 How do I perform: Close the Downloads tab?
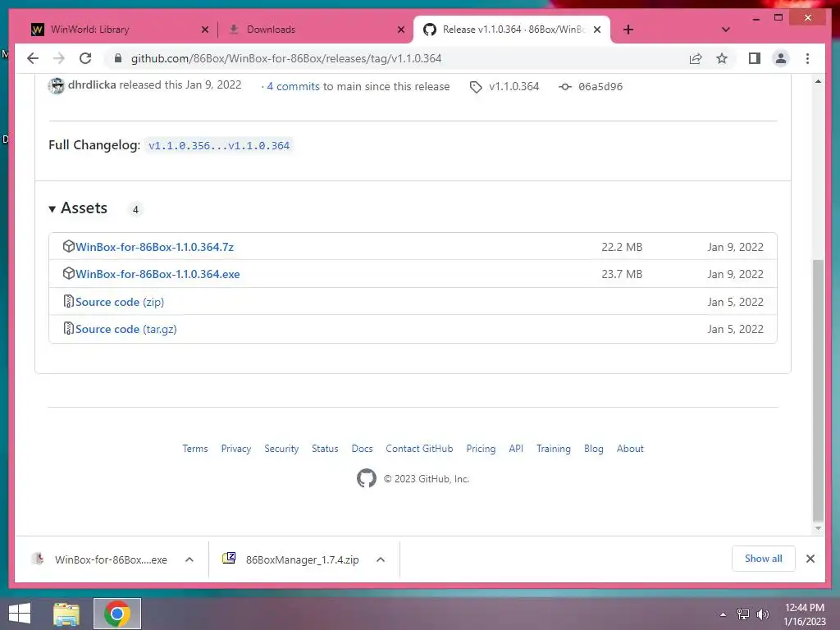click(x=400, y=30)
